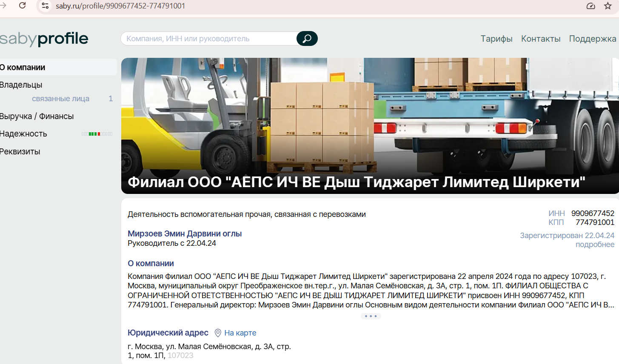
Task: Click the postal code 107023
Action: pos(180,355)
